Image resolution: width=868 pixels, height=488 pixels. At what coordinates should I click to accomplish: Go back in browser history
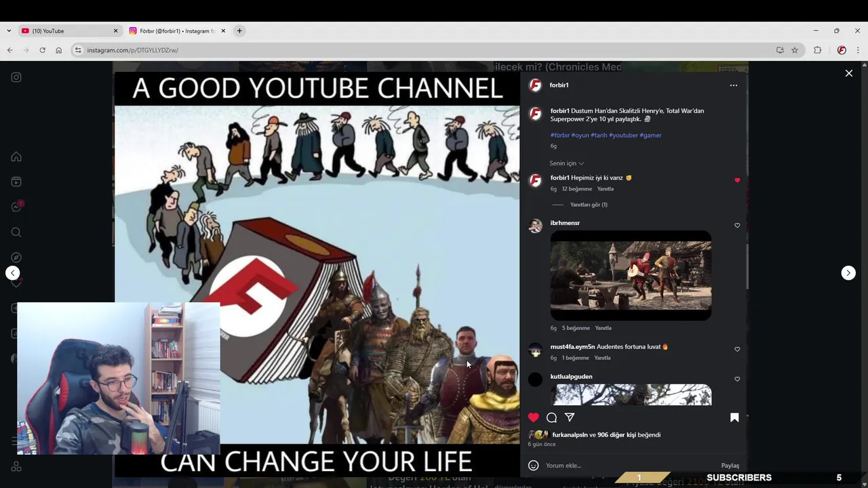click(9, 50)
